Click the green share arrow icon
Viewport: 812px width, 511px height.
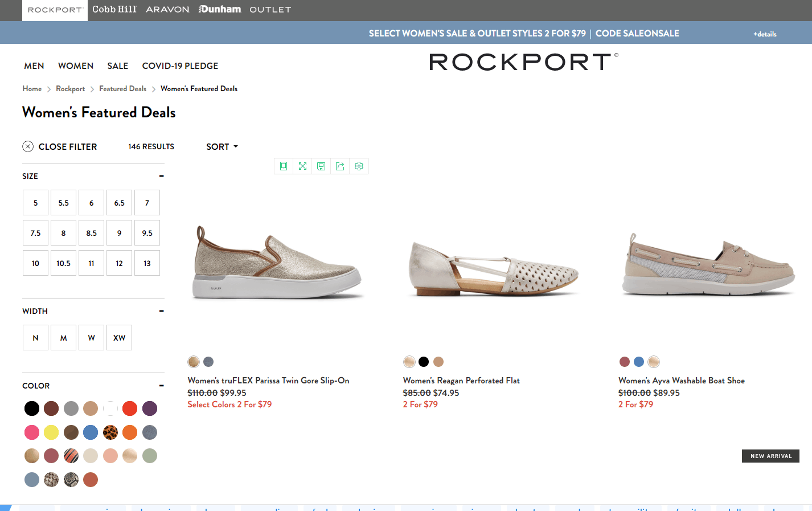[340, 166]
